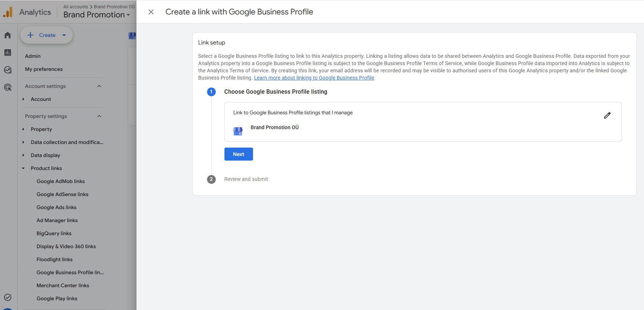Open the Brand Promotion property selector

[97, 15]
